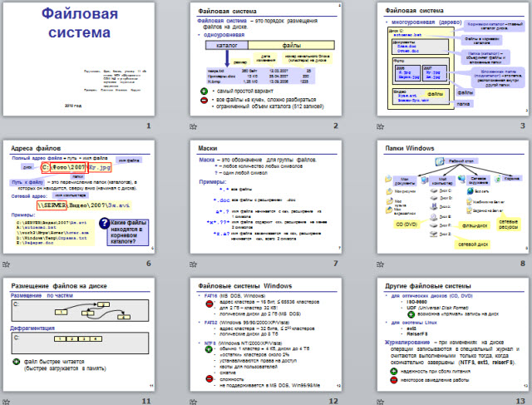This screenshot has height=405, width=532.
Task: Select slide 2 with the одноуровневая catalog table
Action: (267, 58)
